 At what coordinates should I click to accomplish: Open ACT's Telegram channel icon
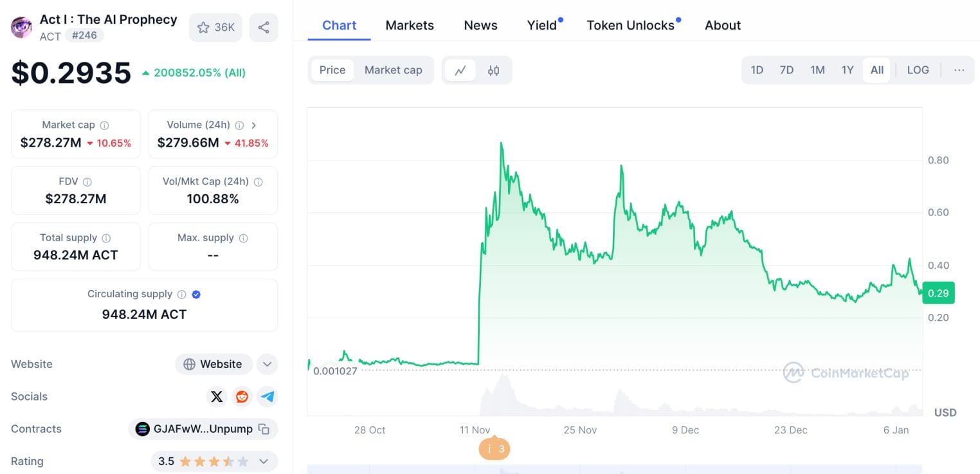click(267, 397)
